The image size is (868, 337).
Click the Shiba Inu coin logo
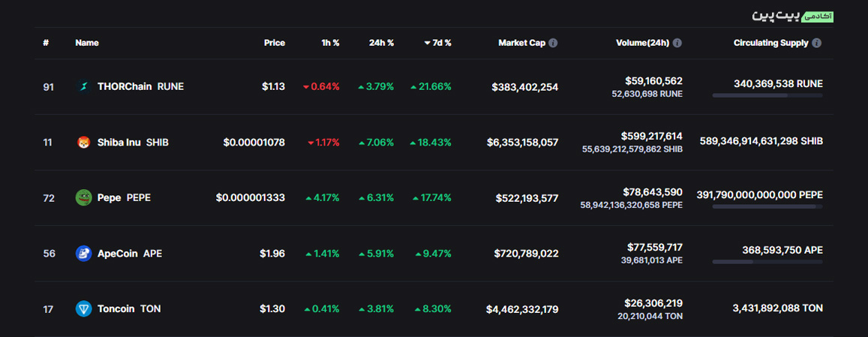coord(83,142)
